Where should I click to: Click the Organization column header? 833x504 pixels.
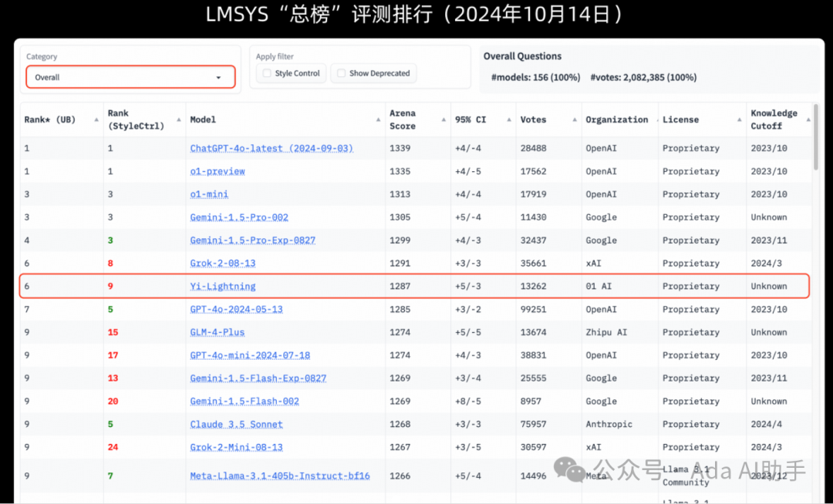pyautogui.click(x=617, y=120)
